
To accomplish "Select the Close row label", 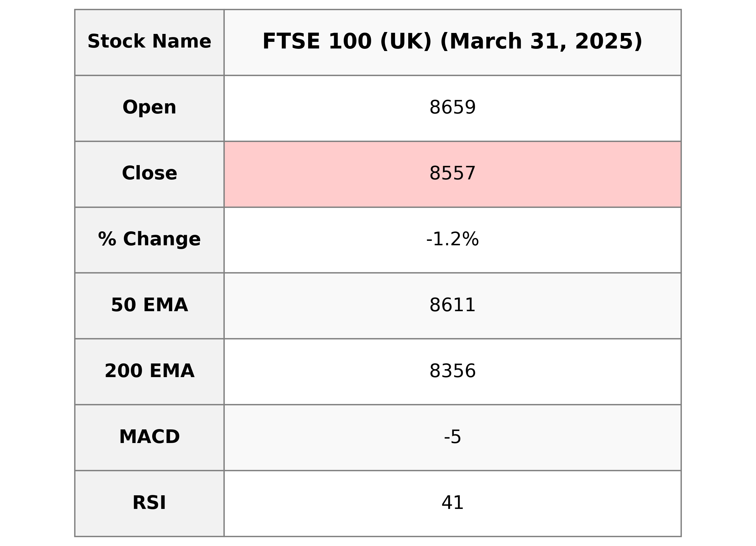I will [x=149, y=174].
